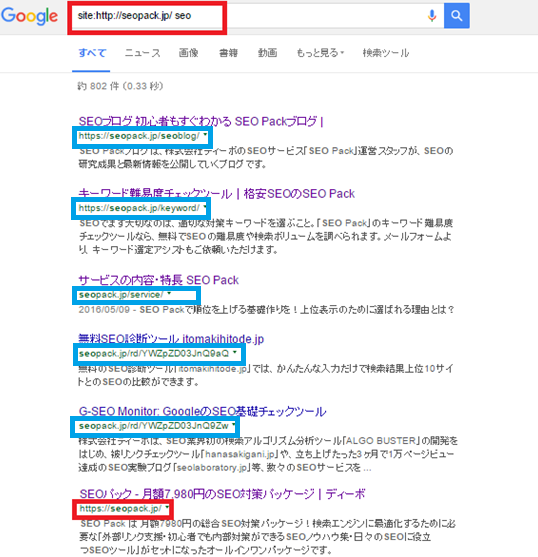Click the 2016/05/09 date snippet

click(104, 310)
